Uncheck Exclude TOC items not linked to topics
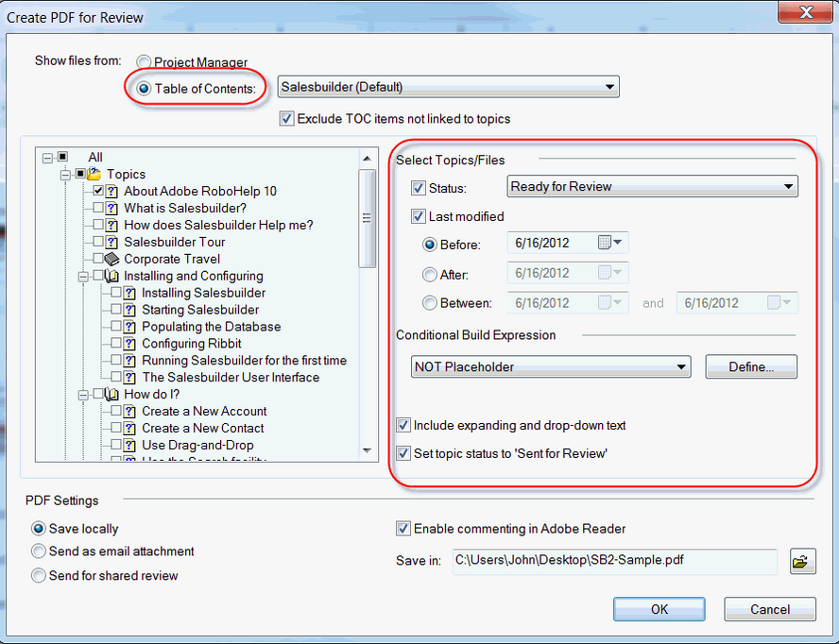The height and width of the screenshot is (644, 839). coord(286,119)
